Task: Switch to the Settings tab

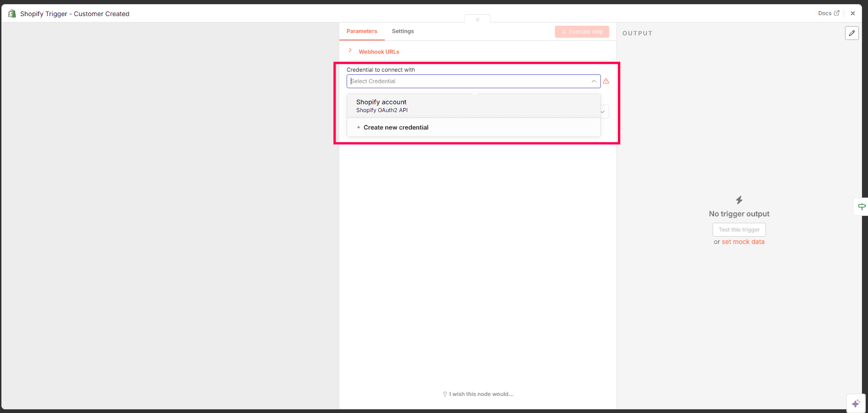Action: (402, 31)
